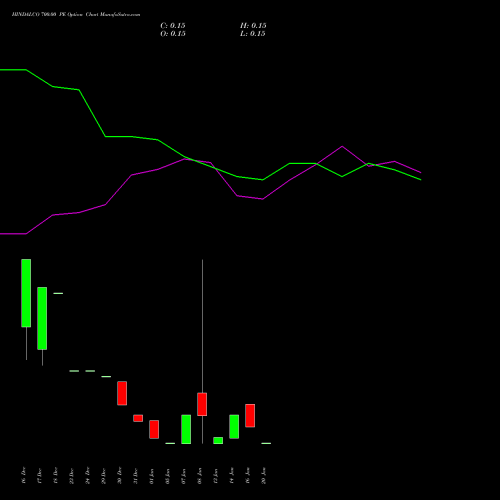500x500 pixels.
Task: Click the '17 Dec' date axis label
Action: point(40,476)
